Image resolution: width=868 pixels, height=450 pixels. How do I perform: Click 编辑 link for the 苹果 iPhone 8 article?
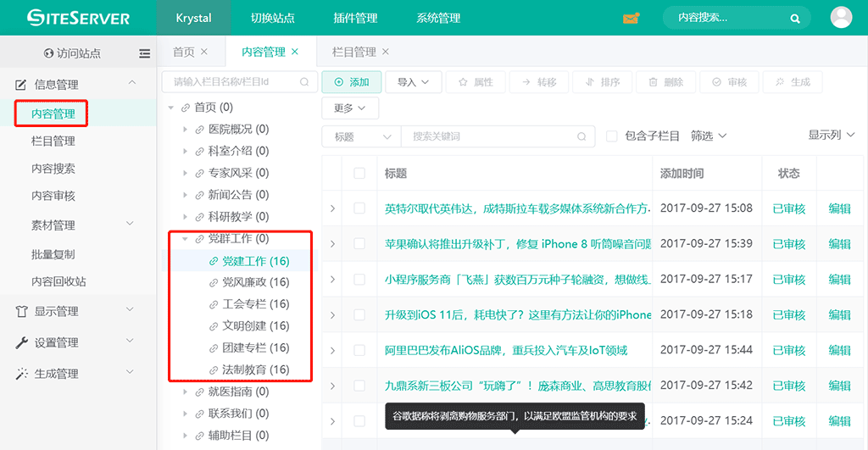tap(839, 244)
